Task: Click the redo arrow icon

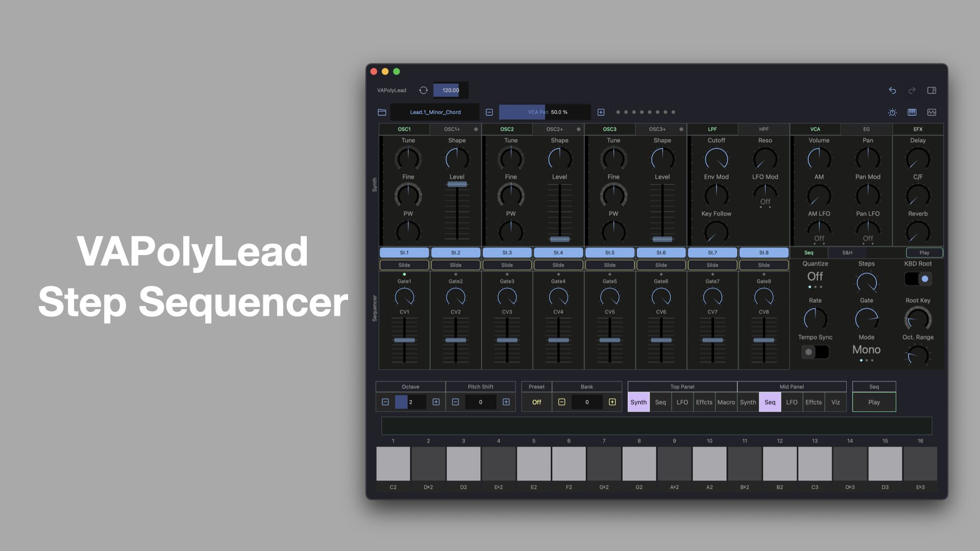Action: [912, 90]
